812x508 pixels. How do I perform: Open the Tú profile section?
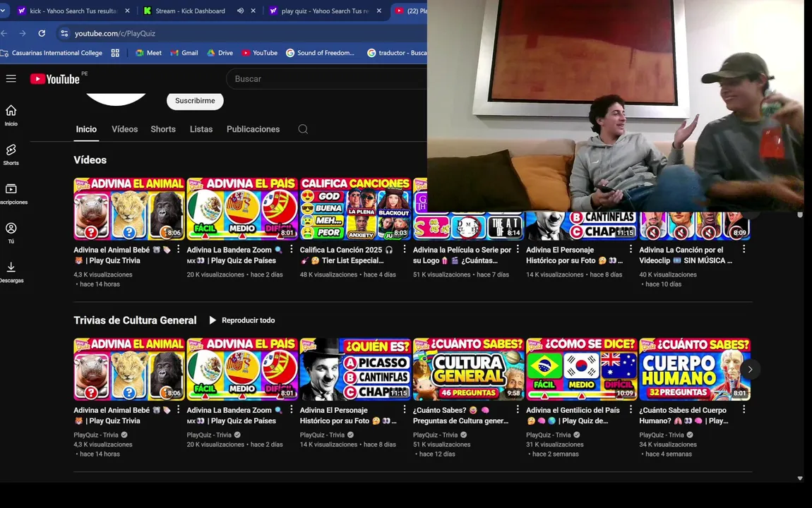click(11, 233)
